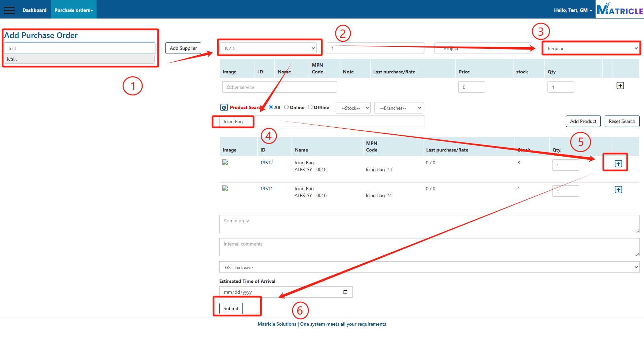Open the calendar picker for arrival date

(x=345, y=292)
